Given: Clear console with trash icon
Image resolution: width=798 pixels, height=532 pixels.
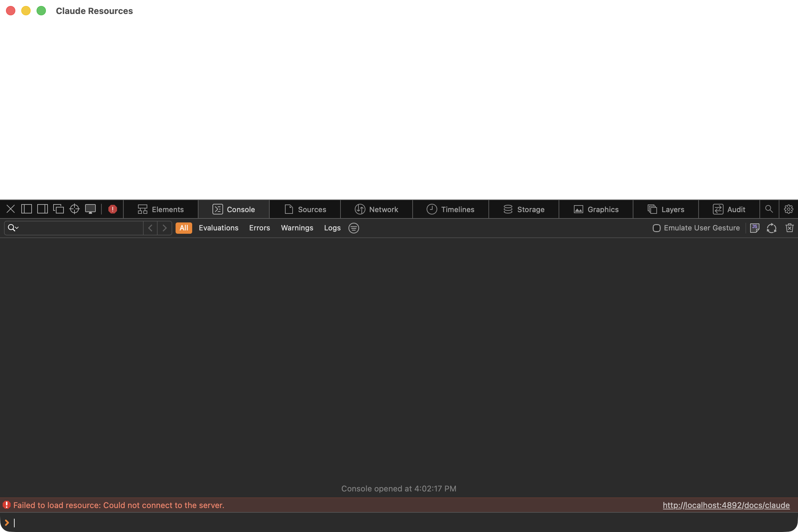Looking at the screenshot, I should point(789,228).
